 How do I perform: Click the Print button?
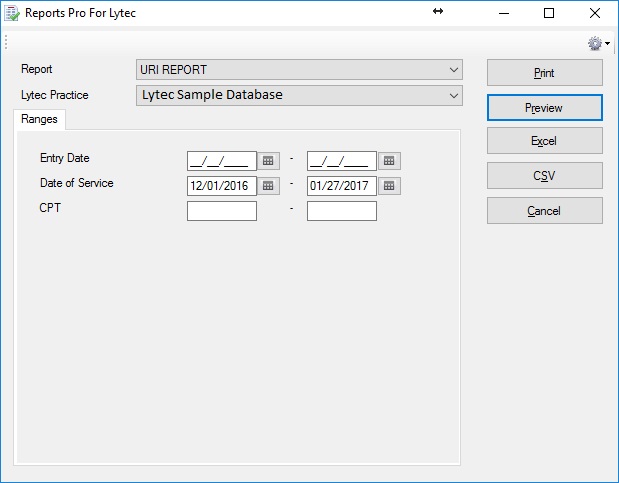pyautogui.click(x=545, y=73)
